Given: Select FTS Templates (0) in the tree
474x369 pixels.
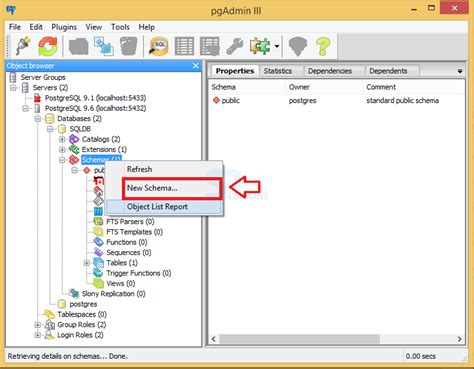Looking at the screenshot, I should (134, 232).
